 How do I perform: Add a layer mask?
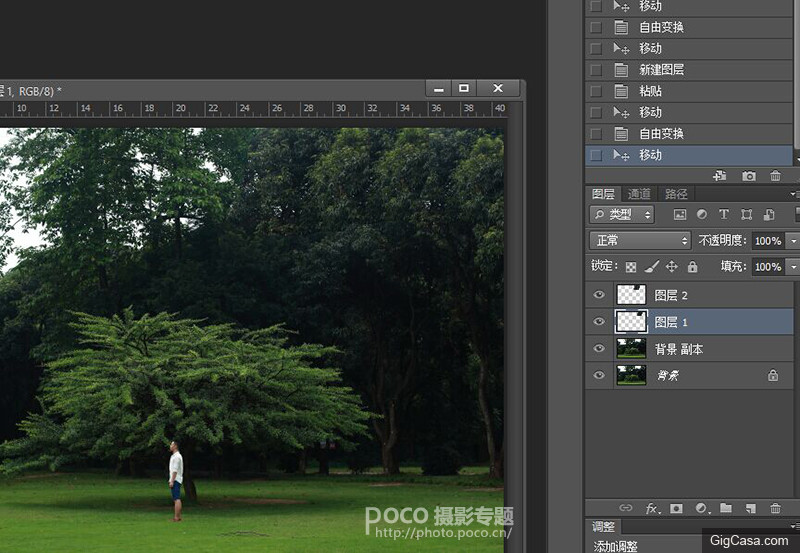(x=677, y=508)
